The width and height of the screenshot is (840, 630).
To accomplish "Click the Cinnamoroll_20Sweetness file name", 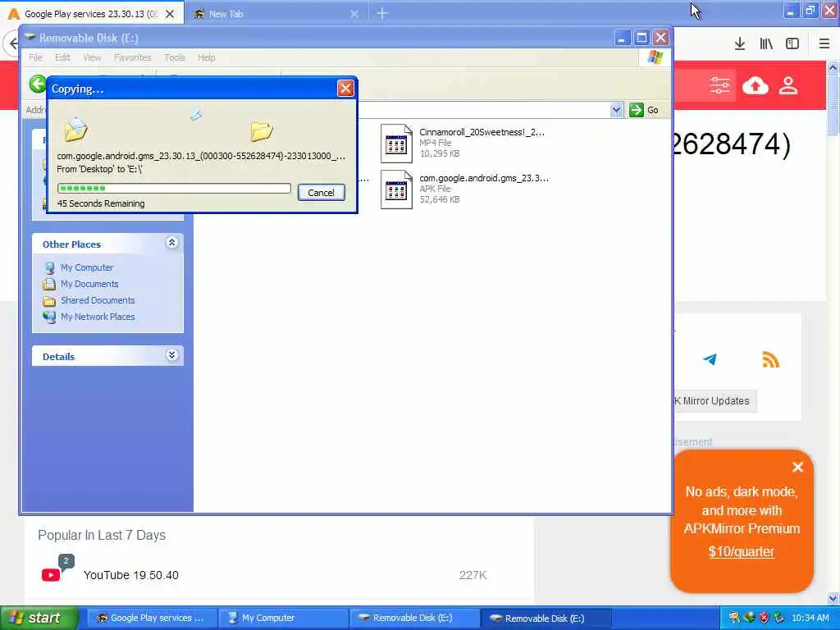I will [x=482, y=132].
